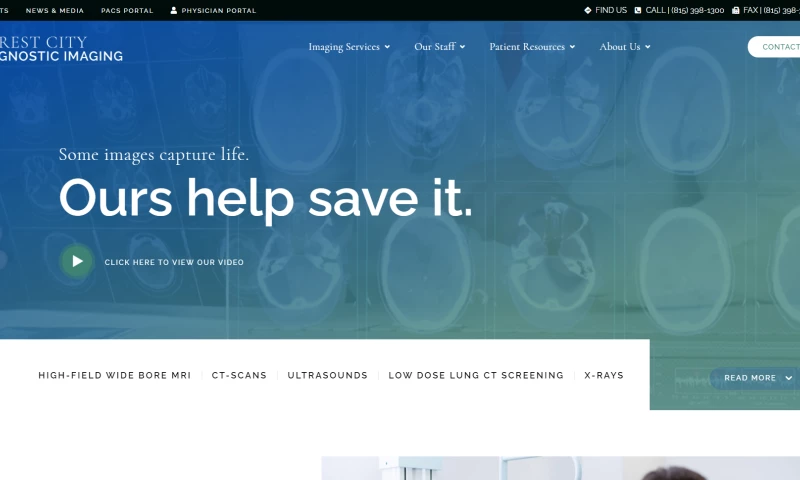
Task: Click 'Click here to view our video' link
Action: tap(174, 262)
